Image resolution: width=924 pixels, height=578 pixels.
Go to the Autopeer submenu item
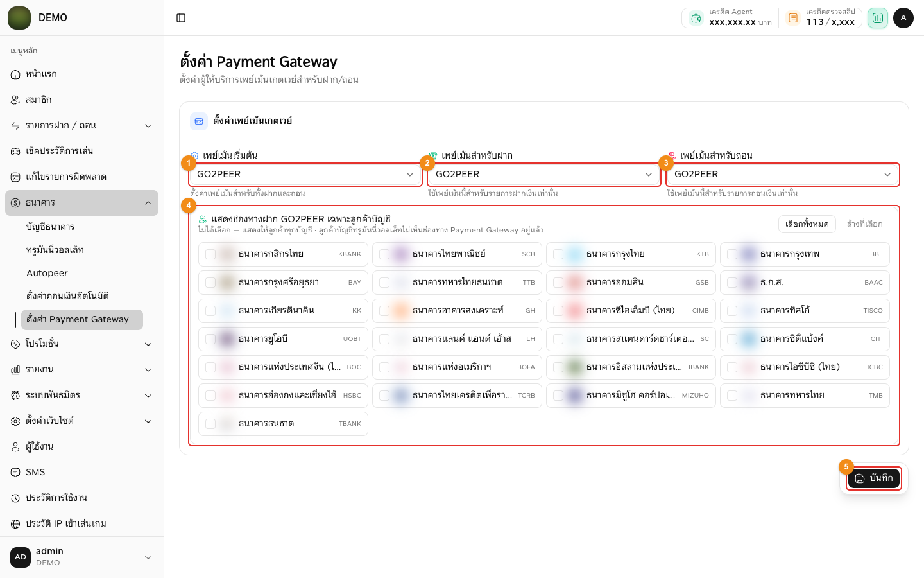coord(82,274)
